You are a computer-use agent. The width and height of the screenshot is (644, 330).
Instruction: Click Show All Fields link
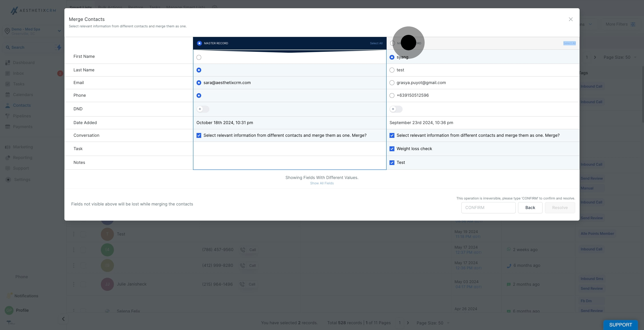coord(322,183)
